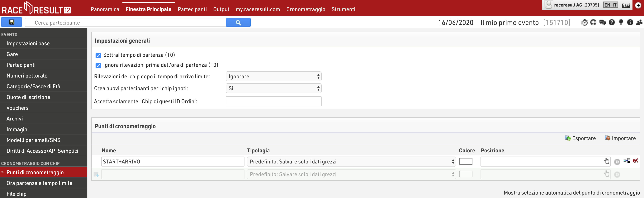Open the Crea nuovi partecipanti dropdown (Si)
The image size is (644, 198).
pos(273,88)
